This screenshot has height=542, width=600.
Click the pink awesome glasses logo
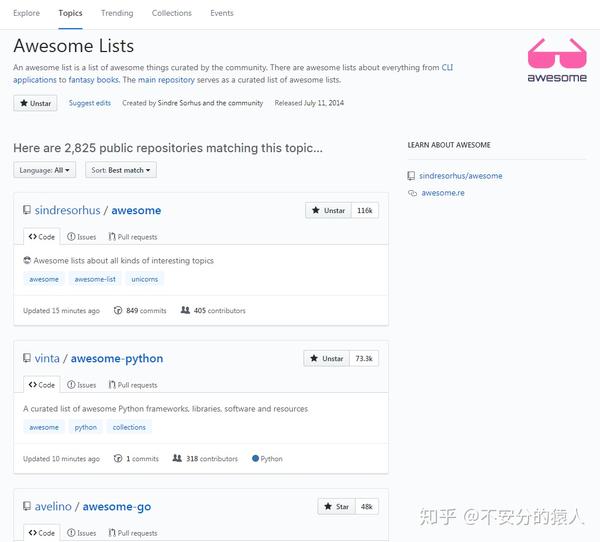coord(557,60)
